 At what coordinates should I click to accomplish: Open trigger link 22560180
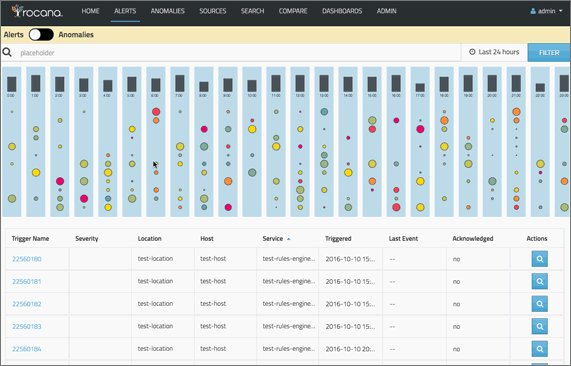27,259
